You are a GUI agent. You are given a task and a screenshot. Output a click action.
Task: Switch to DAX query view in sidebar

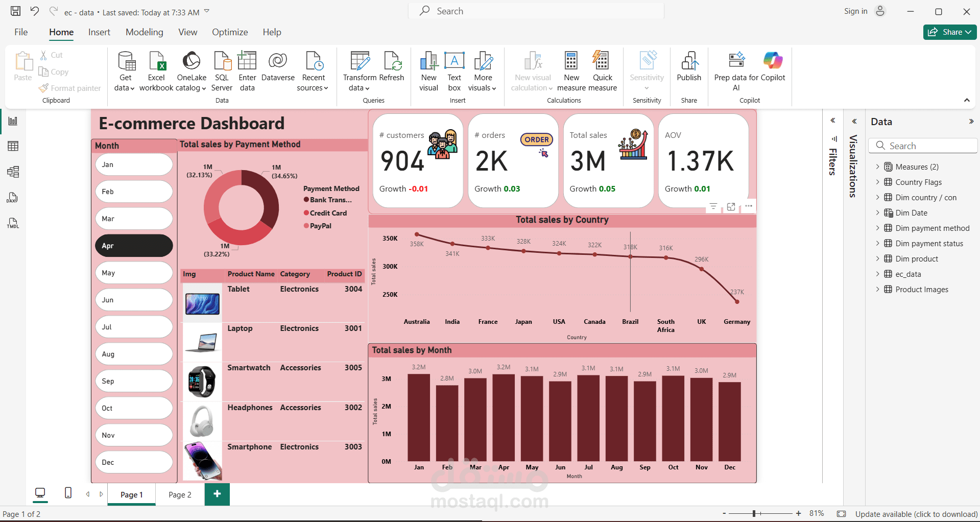pyautogui.click(x=12, y=198)
